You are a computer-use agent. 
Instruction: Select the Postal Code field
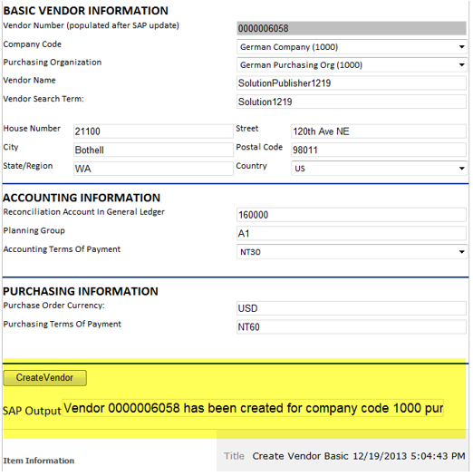(x=379, y=150)
